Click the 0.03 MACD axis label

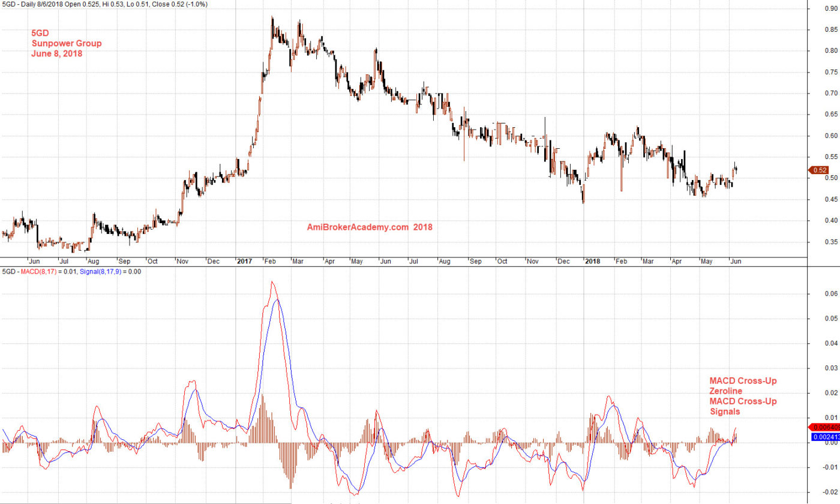(x=831, y=368)
